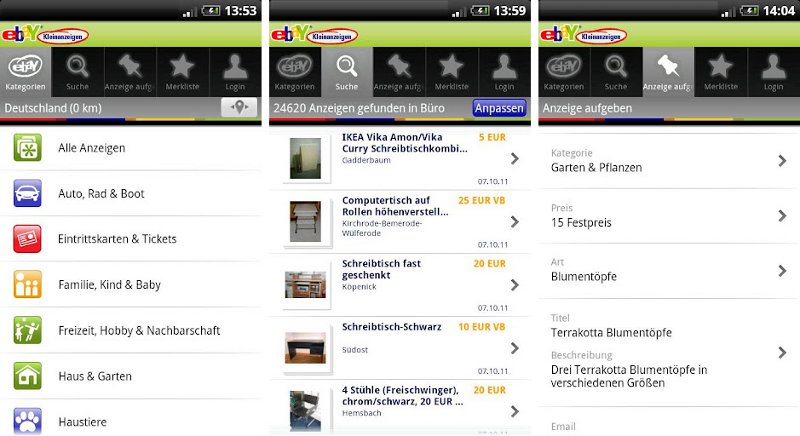This screenshot has height=436, width=800.
Task: Open the IKEA Vika Amon listing chevron
Action: (x=515, y=159)
